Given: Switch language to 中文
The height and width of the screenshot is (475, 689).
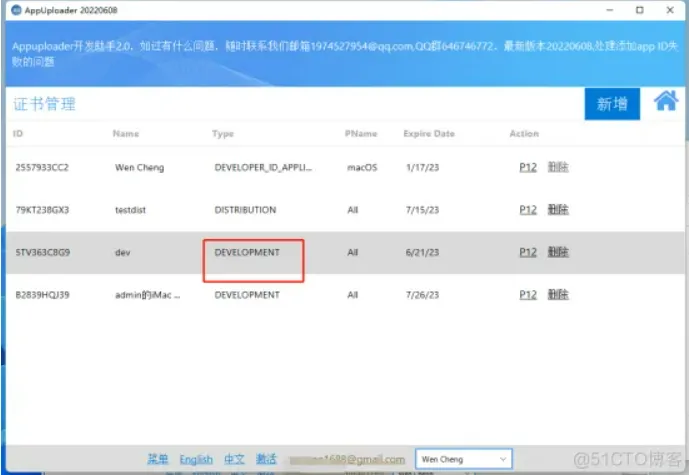Looking at the screenshot, I should (x=234, y=459).
